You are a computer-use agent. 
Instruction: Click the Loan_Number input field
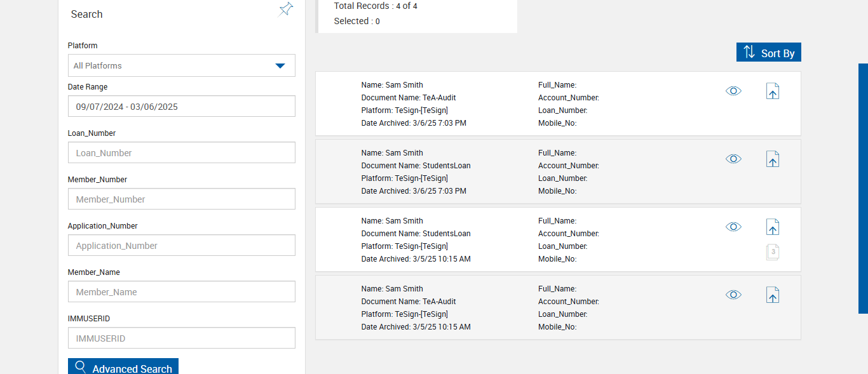pos(181,153)
